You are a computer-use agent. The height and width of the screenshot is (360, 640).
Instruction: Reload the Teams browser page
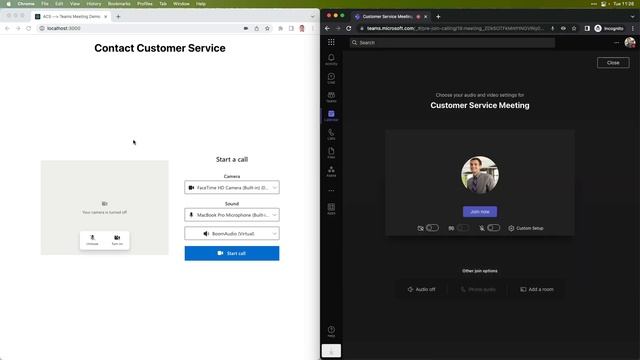[x=349, y=29]
